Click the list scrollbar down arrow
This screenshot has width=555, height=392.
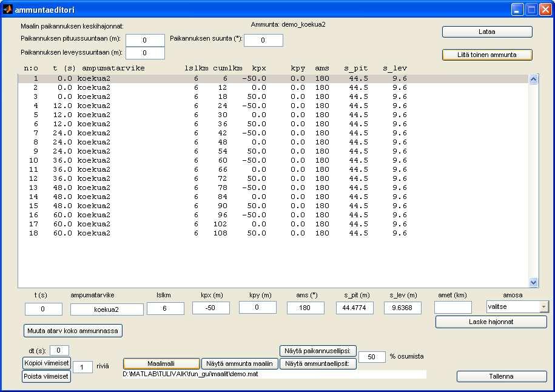point(533,282)
